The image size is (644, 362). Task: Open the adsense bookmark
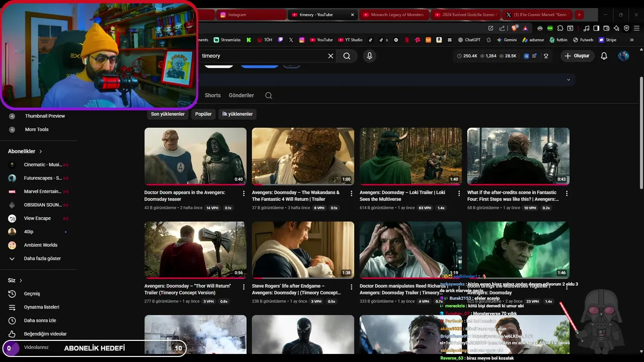point(533,40)
